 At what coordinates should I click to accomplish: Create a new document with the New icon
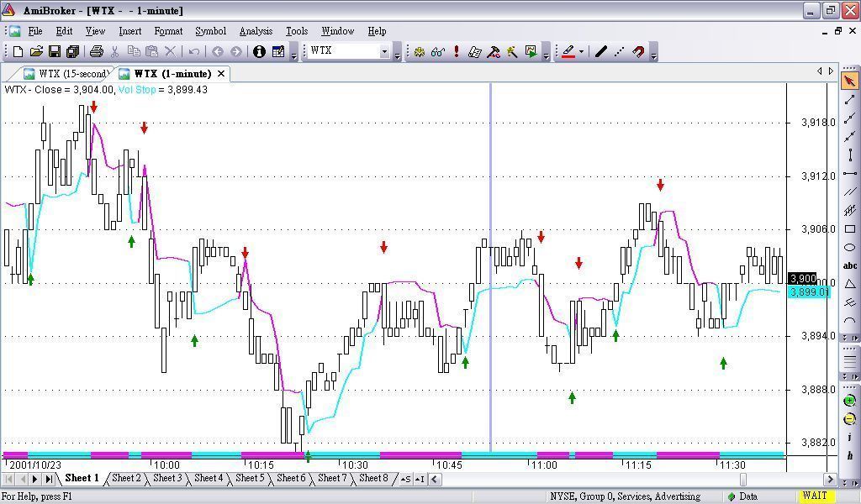tap(18, 51)
